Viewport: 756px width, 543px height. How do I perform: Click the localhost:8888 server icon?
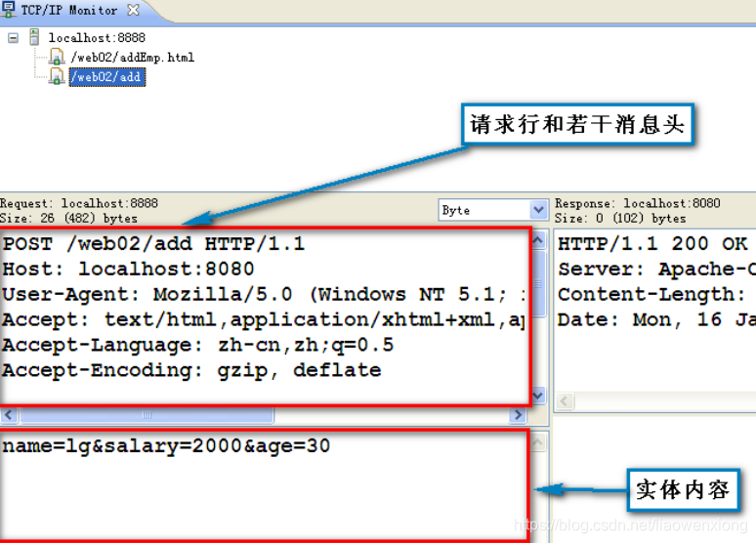click(35, 37)
